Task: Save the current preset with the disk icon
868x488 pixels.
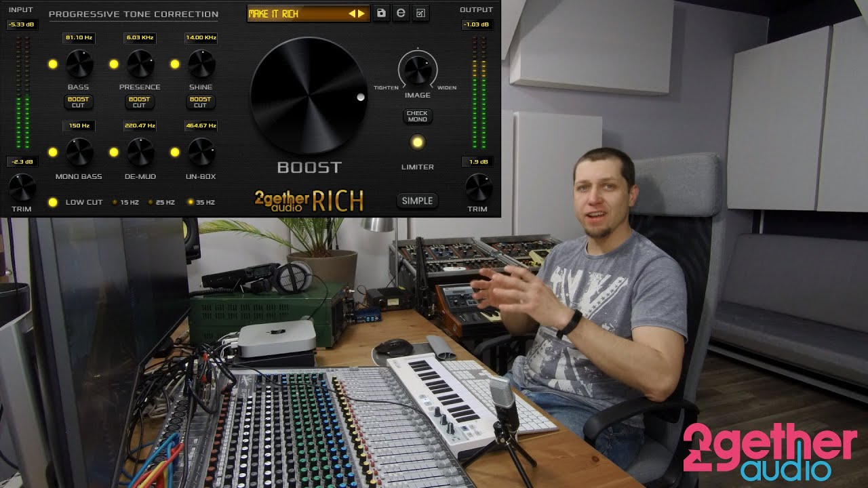Action: point(381,13)
